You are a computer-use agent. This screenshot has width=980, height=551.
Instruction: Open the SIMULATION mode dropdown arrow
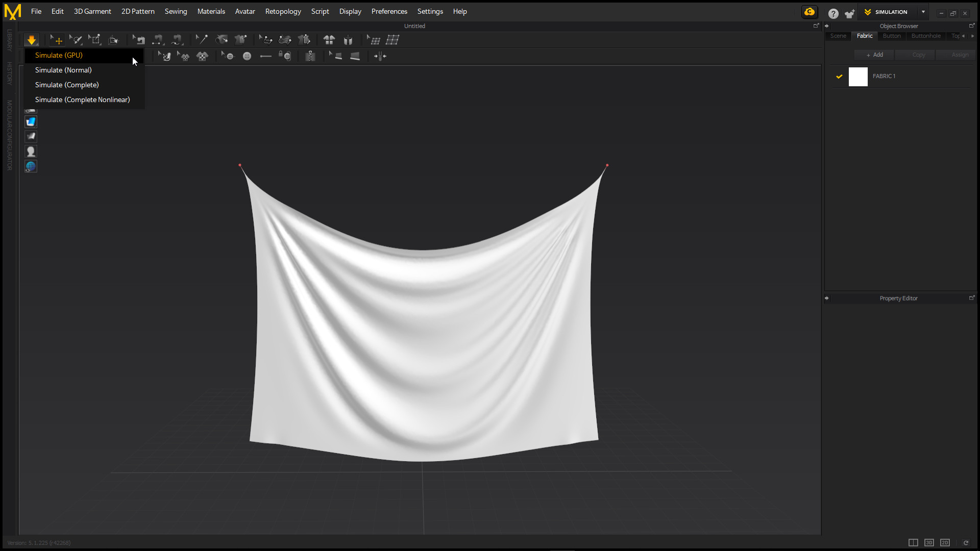(923, 12)
